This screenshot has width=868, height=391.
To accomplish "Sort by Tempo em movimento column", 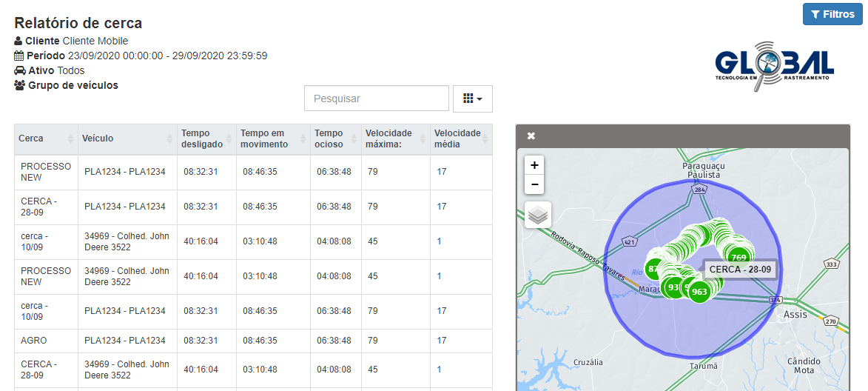I will [271, 138].
